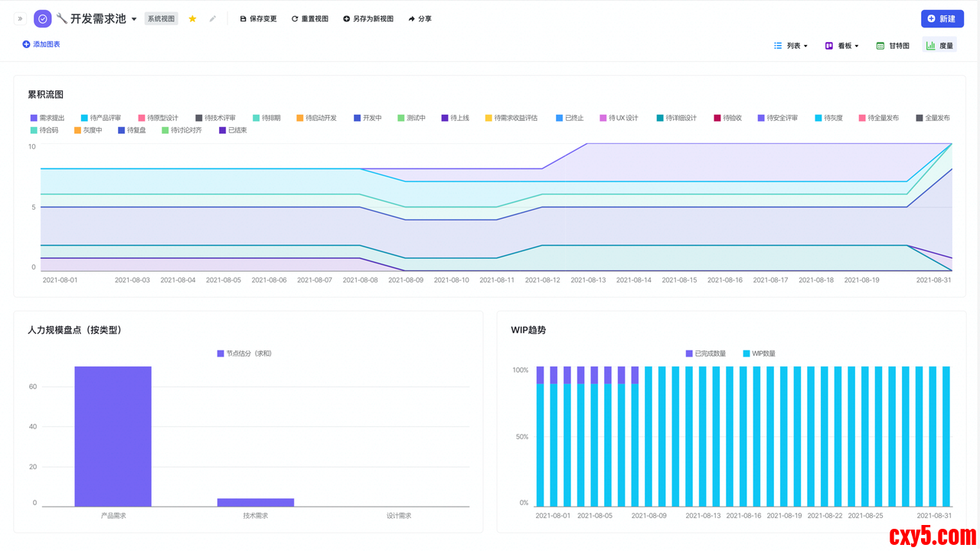Image resolution: width=980 pixels, height=551 pixels.
Task: Select the 度量 metrics tab
Action: pos(939,46)
